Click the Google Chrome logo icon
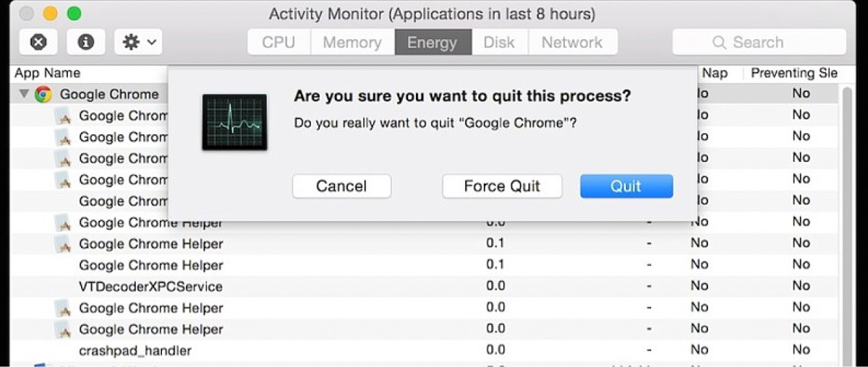Image resolution: width=868 pixels, height=367 pixels. tap(43, 94)
